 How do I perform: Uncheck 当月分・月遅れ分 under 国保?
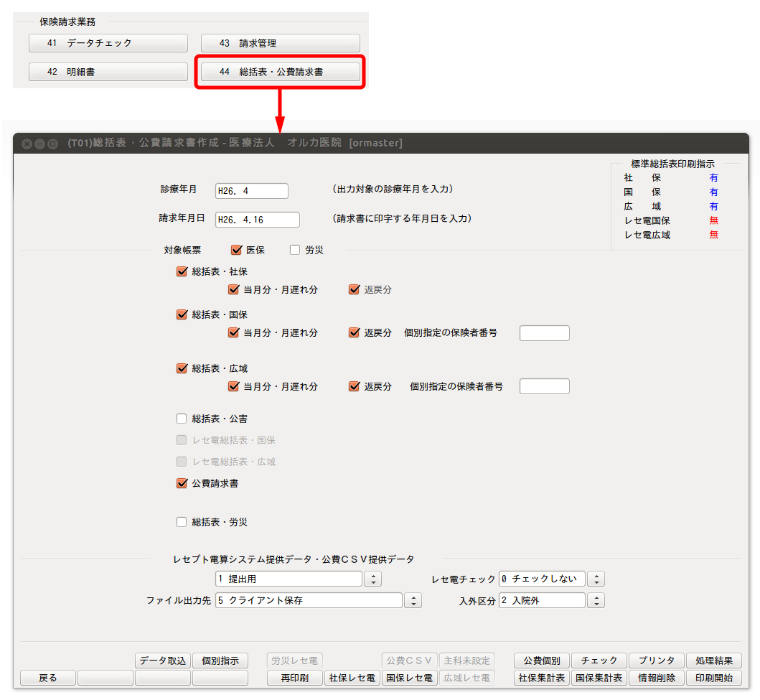click(234, 333)
